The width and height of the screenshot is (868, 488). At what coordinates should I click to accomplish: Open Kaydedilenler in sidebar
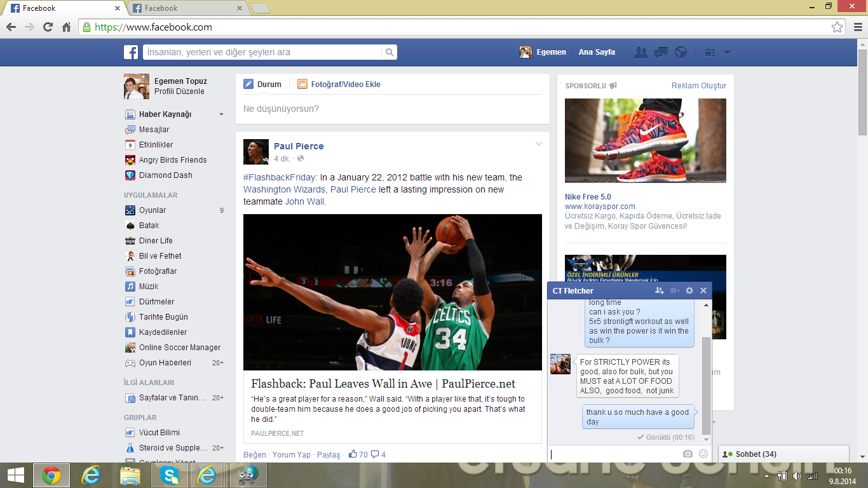pyautogui.click(x=163, y=332)
